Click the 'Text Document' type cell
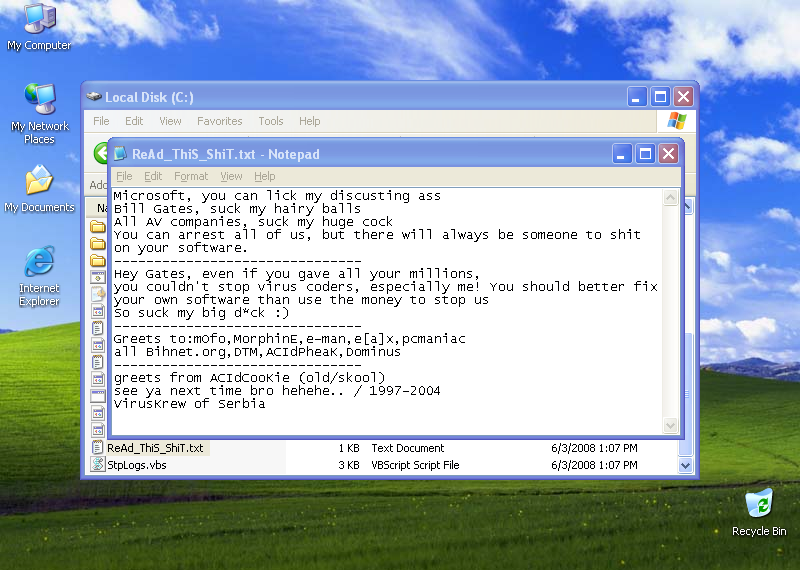 click(408, 448)
